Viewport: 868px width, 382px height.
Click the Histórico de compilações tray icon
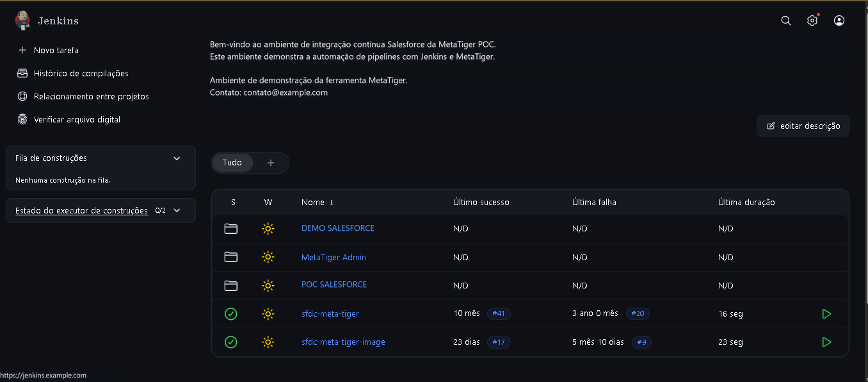coord(22,73)
